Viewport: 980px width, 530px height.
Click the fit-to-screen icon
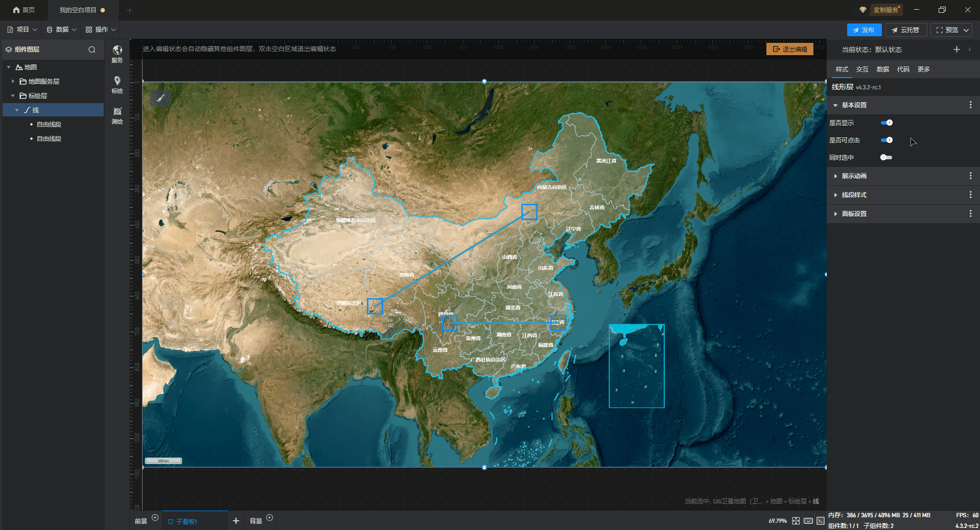pos(796,521)
